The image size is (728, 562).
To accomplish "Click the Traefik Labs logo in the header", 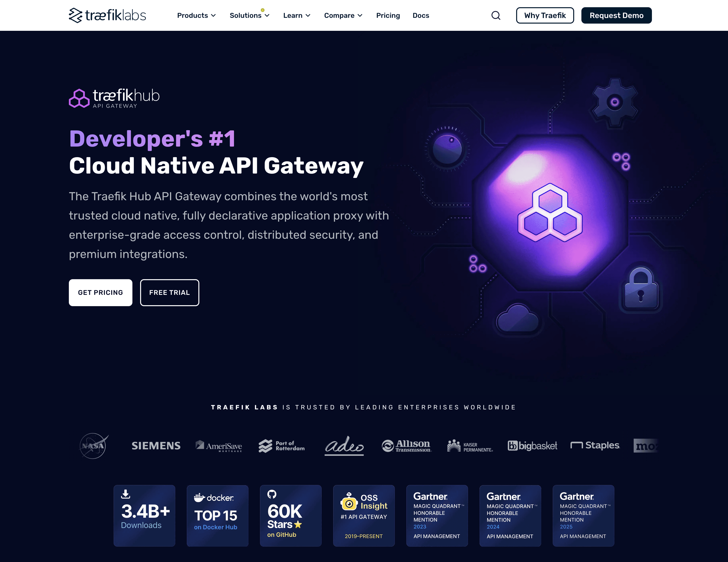I will (x=107, y=15).
